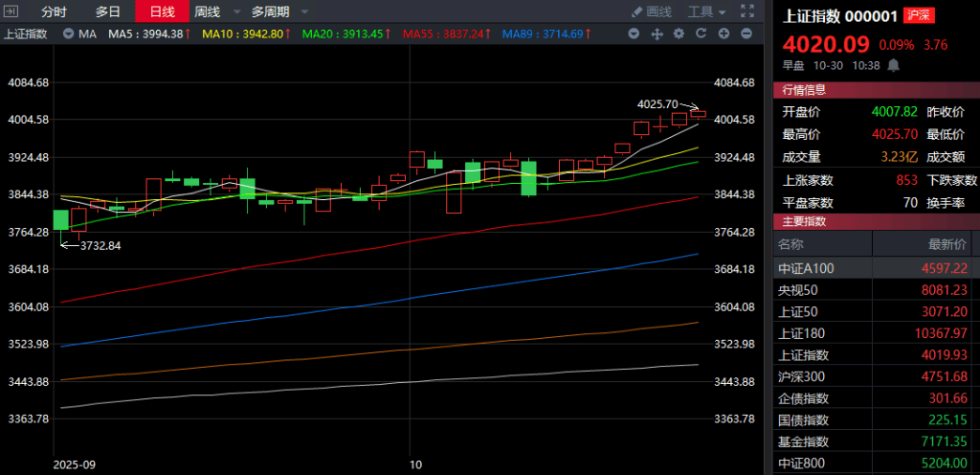Set a price alert with the bell icon
Image resolution: width=980 pixels, height=475 pixels.
[894, 65]
